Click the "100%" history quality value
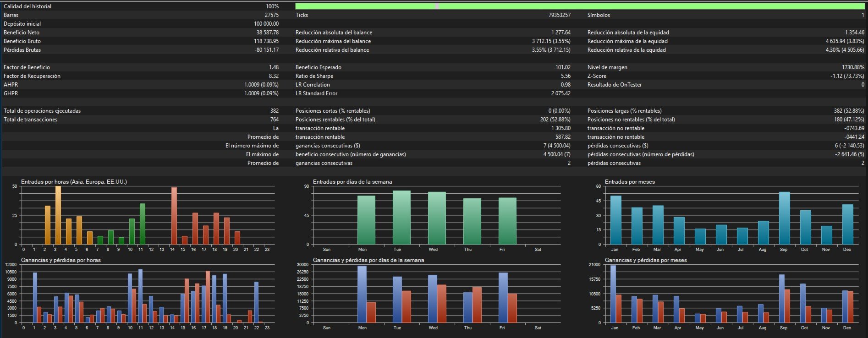Screen dimensions: 868x338 pos(272,6)
